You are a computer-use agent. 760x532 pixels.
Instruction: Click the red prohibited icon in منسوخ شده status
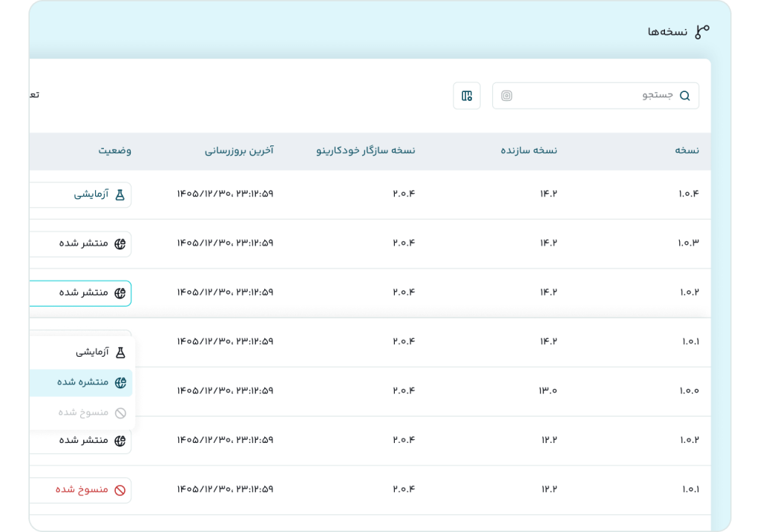click(x=119, y=490)
